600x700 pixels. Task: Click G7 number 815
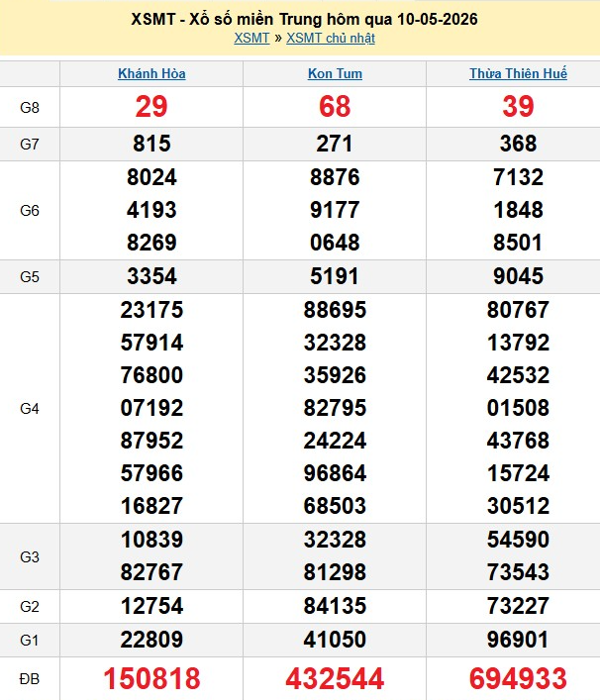pos(151,144)
